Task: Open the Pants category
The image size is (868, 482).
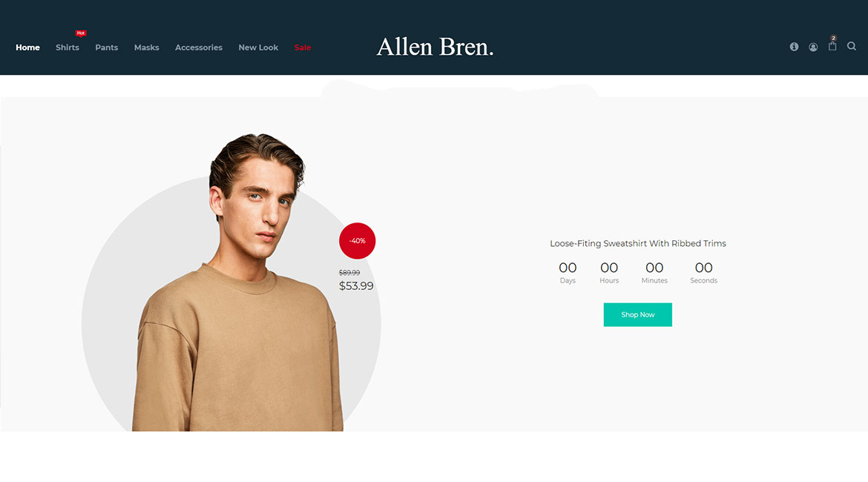Action: coord(106,47)
